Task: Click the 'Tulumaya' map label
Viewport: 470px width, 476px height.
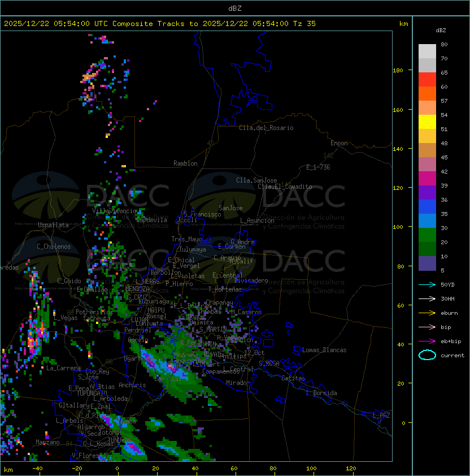Action: pos(193,249)
